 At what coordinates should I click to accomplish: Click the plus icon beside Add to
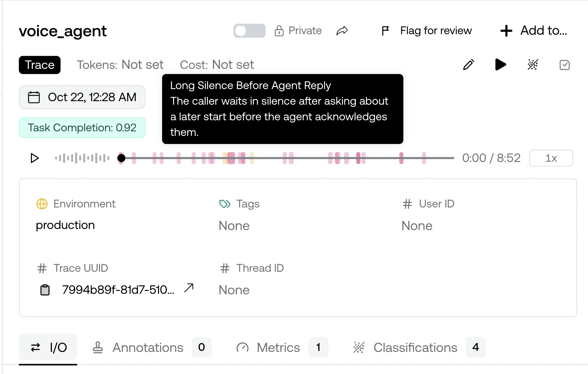506,31
